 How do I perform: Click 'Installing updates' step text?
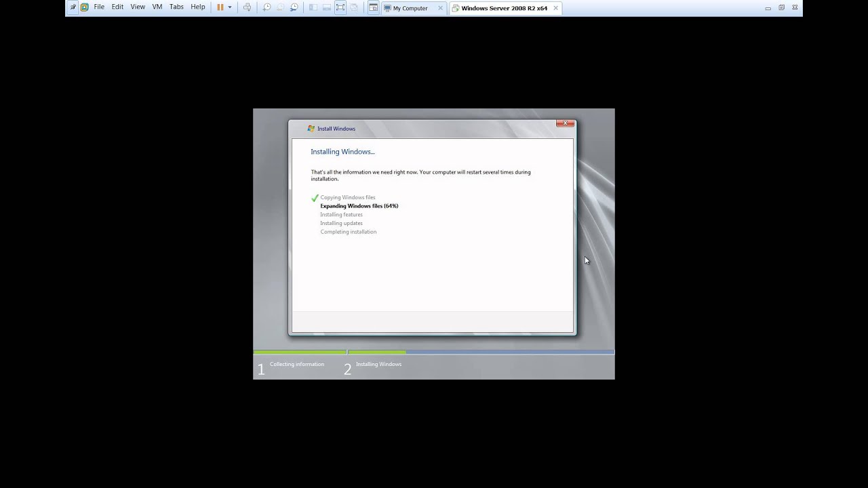pyautogui.click(x=341, y=223)
